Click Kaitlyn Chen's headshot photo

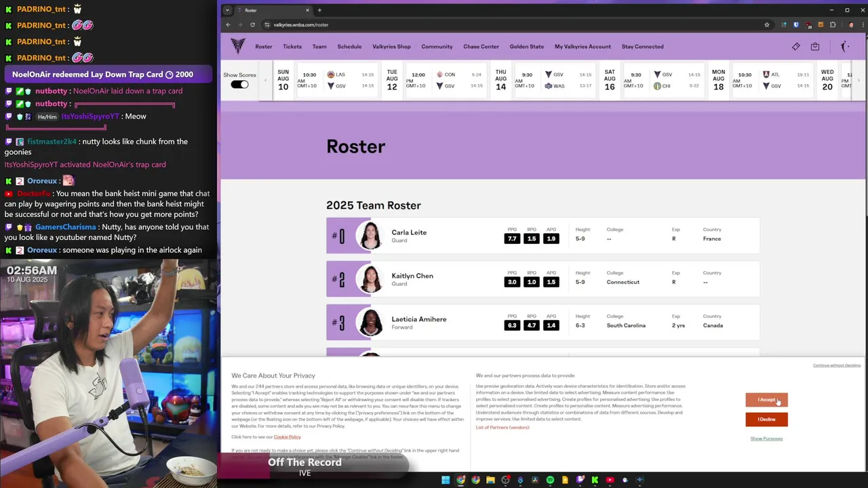[x=370, y=279]
